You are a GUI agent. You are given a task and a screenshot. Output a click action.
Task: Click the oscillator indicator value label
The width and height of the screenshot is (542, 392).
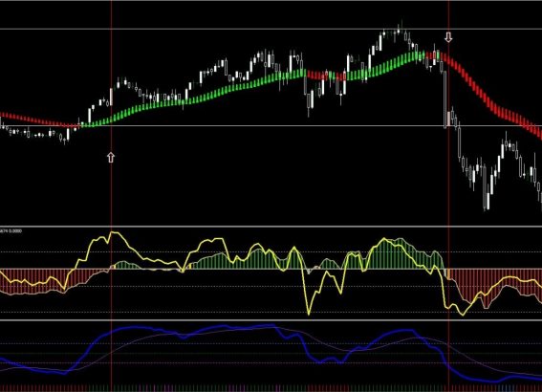(11, 231)
